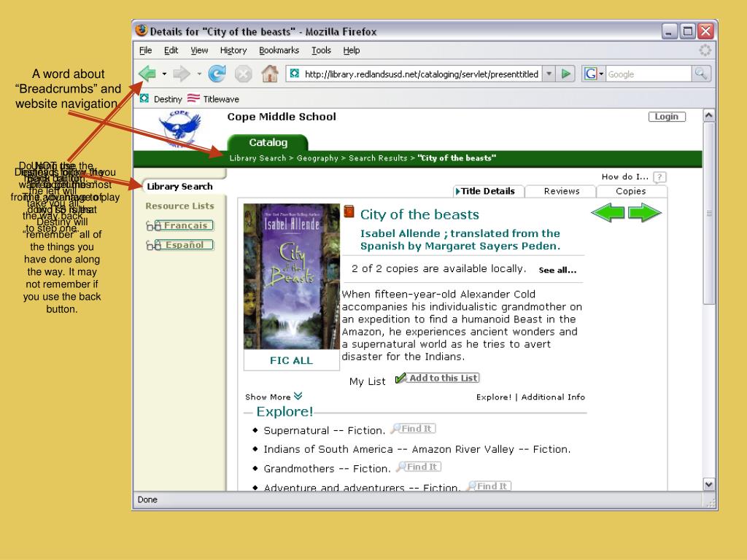Open the Français resource list
Image resolution: width=747 pixels, height=560 pixels.
[185, 225]
